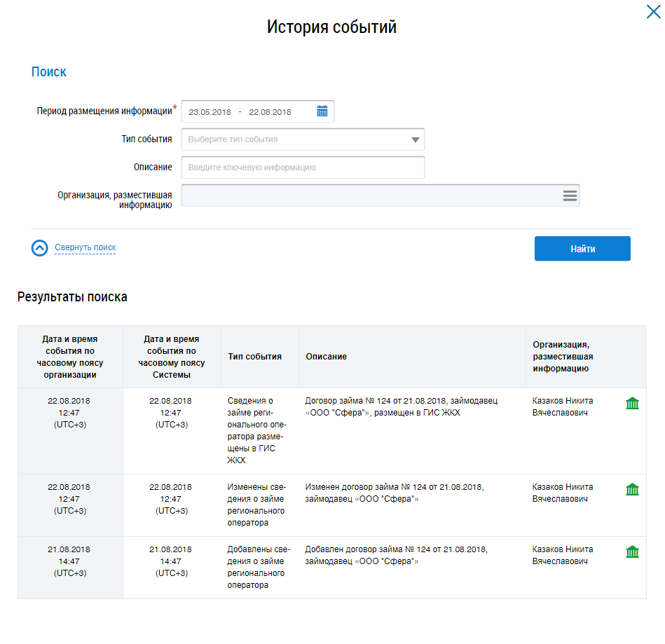Click the 'Свернуть поиск' link

[x=85, y=247]
